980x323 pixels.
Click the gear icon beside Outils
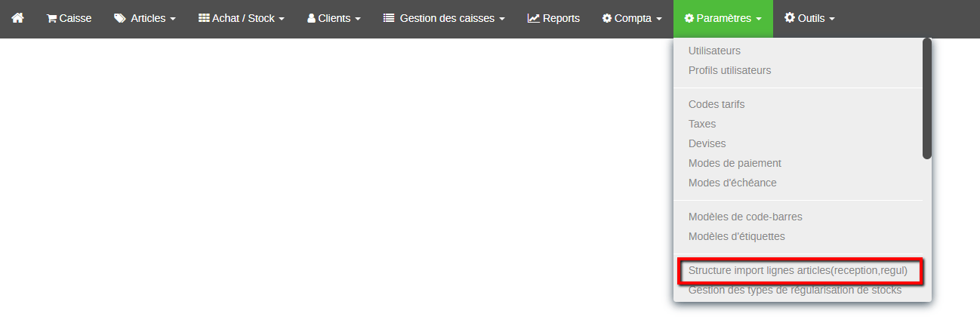click(790, 17)
